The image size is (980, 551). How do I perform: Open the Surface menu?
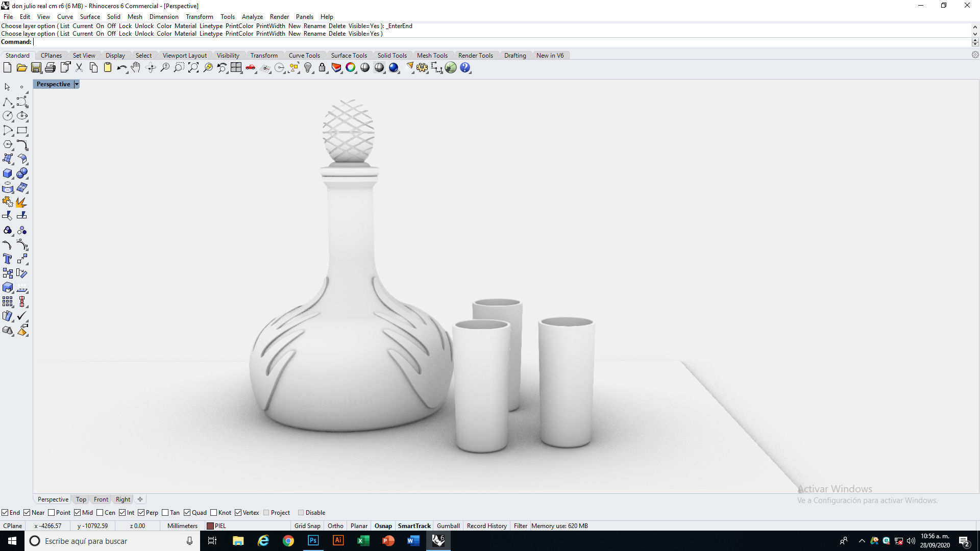coord(90,17)
